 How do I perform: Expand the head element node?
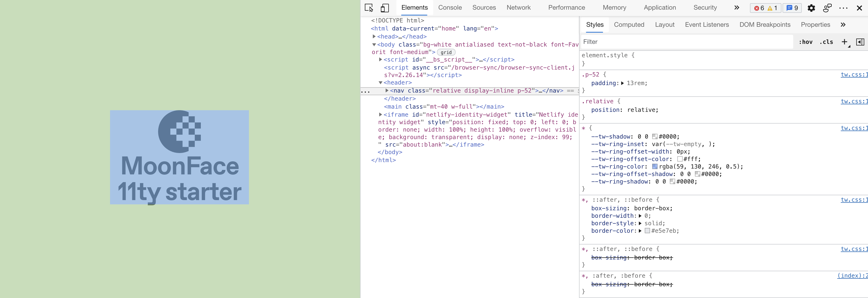tap(374, 36)
